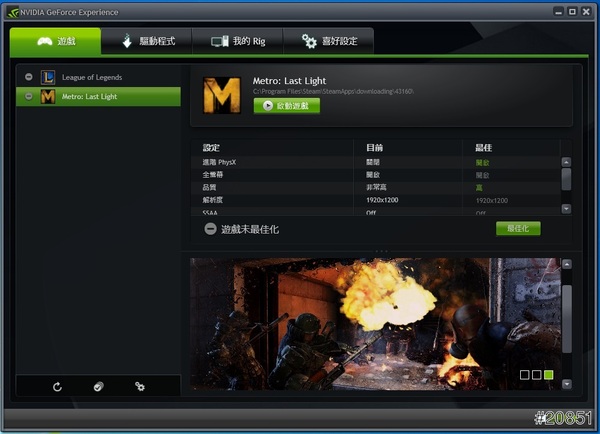The width and height of the screenshot is (600, 434).
Task: Click screenshot panel scroll down arrow
Action: tap(567, 384)
